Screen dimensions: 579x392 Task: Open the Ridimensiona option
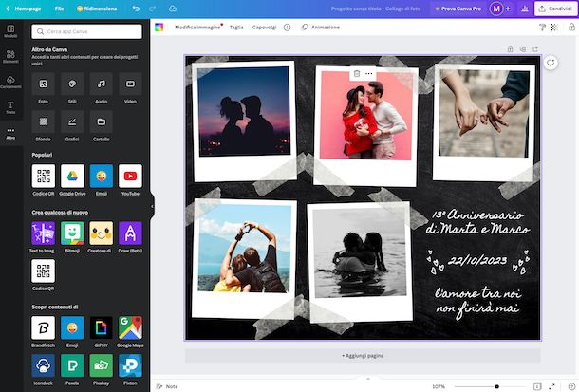pyautogui.click(x=97, y=9)
